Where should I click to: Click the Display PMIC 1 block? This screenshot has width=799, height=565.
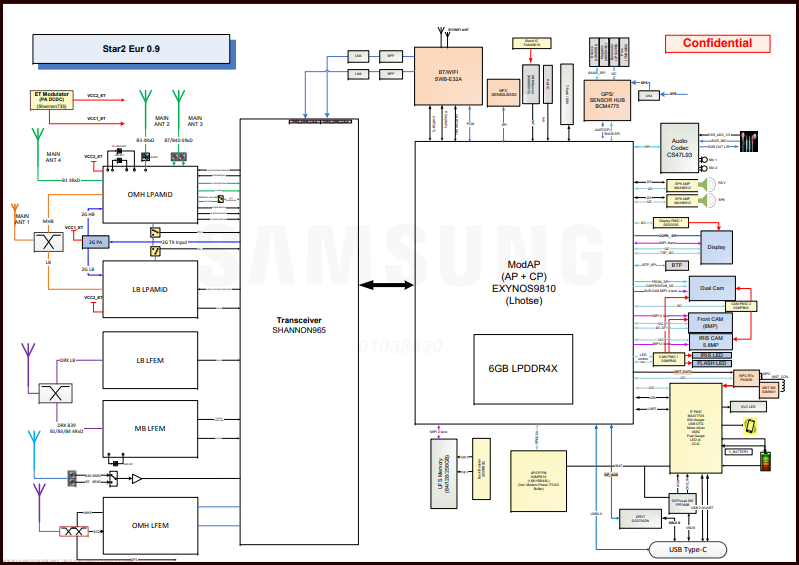tap(671, 223)
